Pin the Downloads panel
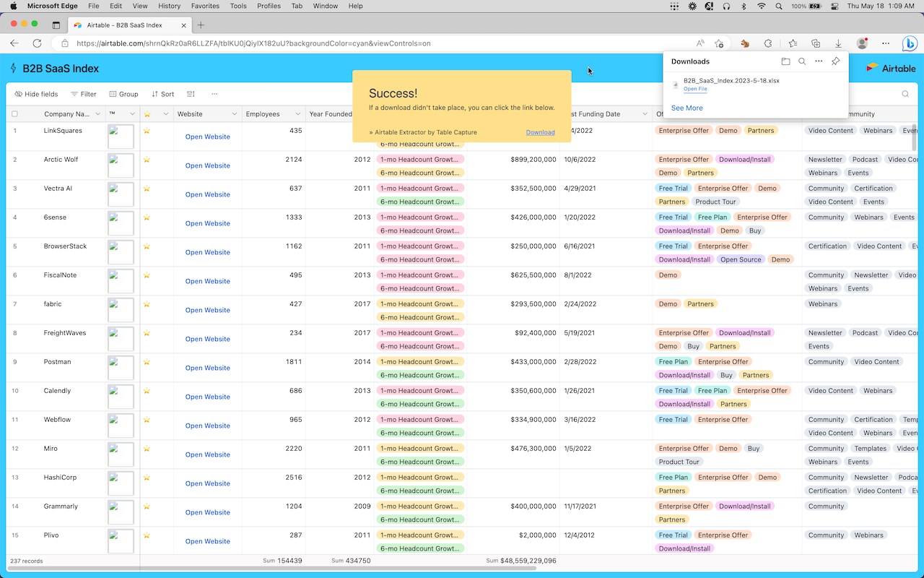Image resolution: width=924 pixels, height=578 pixels. click(x=835, y=61)
